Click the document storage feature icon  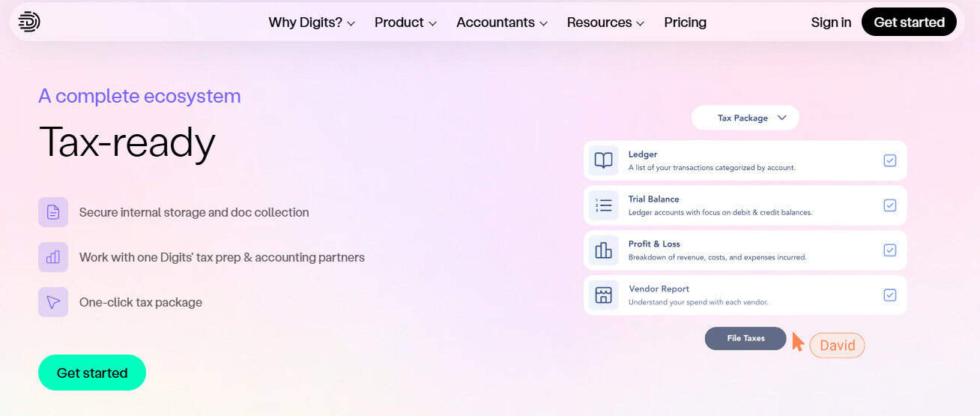click(53, 212)
